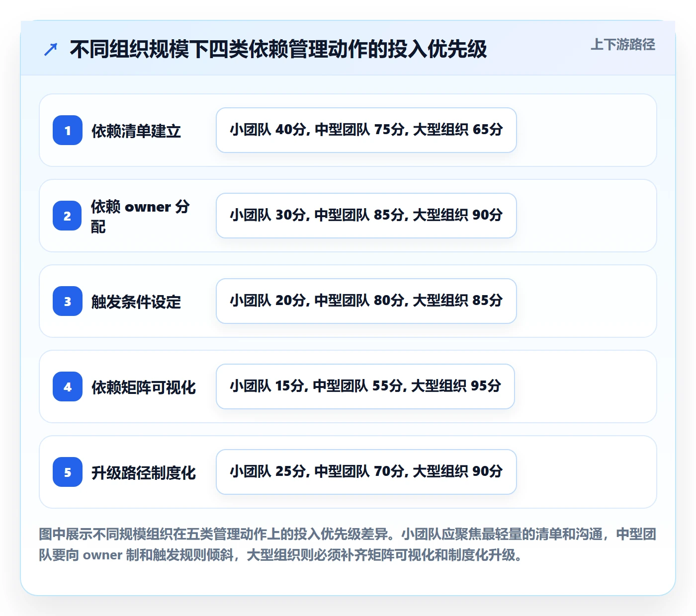The image size is (696, 616).
Task: Select the 依赖矩阵可视化 row label
Action: tap(144, 387)
